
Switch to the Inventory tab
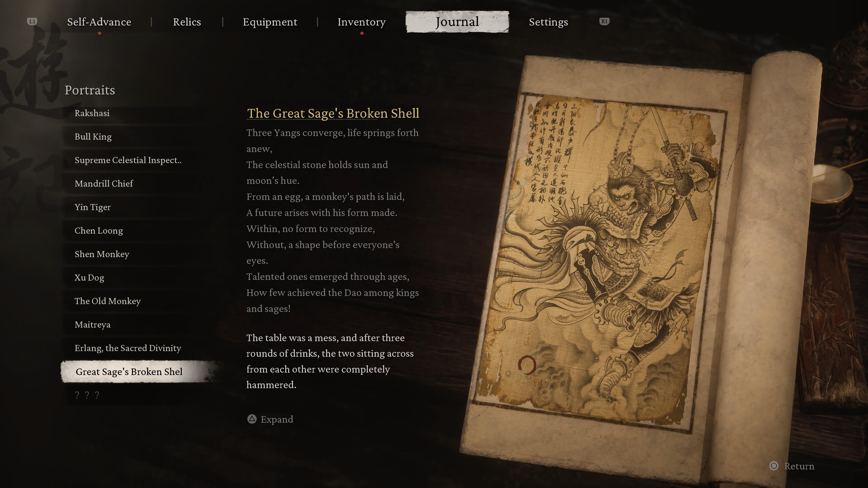pyautogui.click(x=362, y=22)
